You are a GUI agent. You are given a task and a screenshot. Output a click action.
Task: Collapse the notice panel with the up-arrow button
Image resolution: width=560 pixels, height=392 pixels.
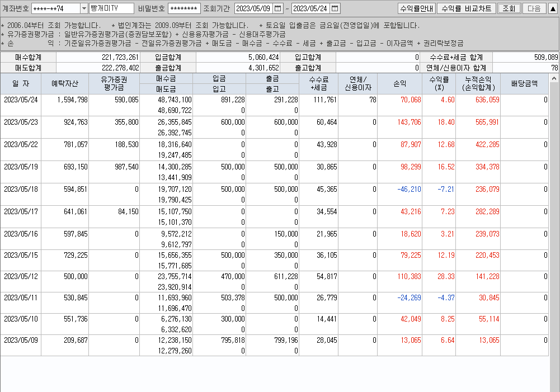tap(553, 8)
